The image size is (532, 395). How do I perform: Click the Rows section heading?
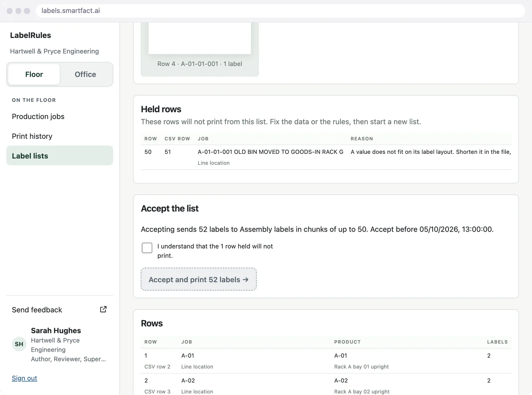pos(152,323)
